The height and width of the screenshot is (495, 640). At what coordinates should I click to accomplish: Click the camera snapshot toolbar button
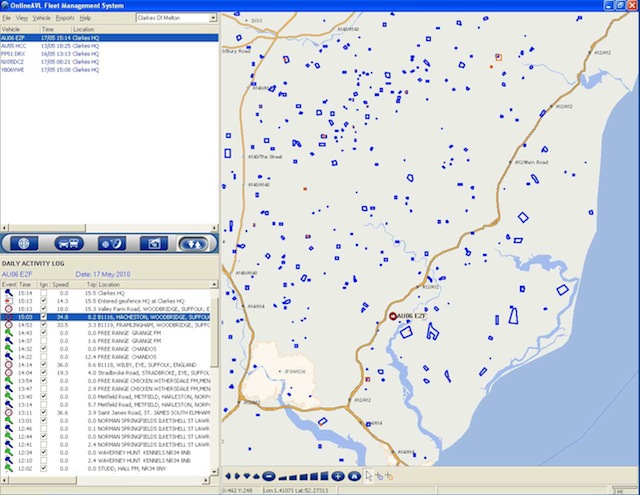click(153, 243)
